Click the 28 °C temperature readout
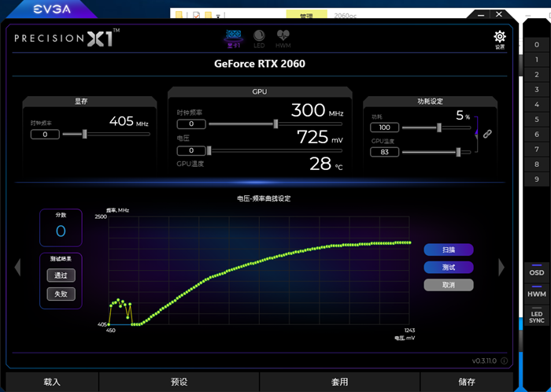The height and width of the screenshot is (392, 551). coord(326,164)
